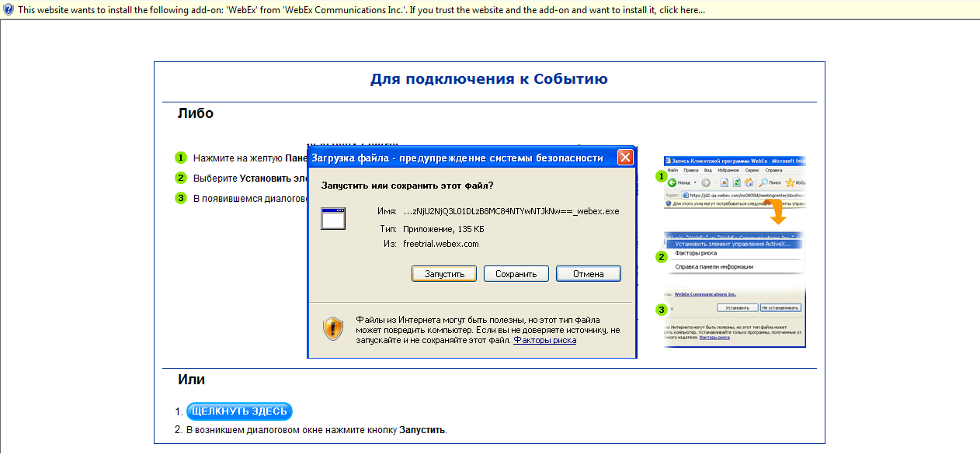980x458 pixels.
Task: Click the yellow warning shield icon
Action: click(333, 328)
